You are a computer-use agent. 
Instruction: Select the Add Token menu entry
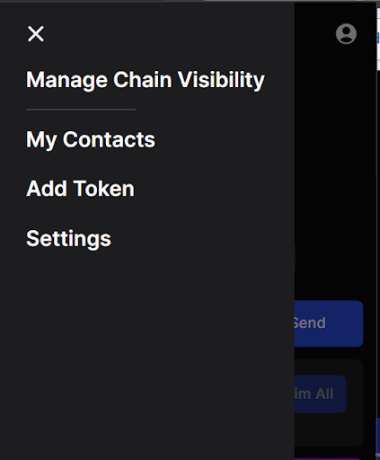[x=80, y=189]
